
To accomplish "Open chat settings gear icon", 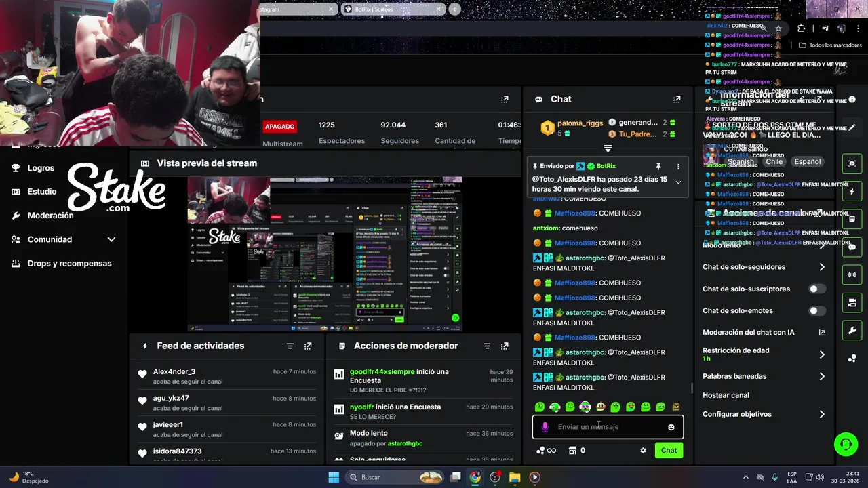I will 643,450.
